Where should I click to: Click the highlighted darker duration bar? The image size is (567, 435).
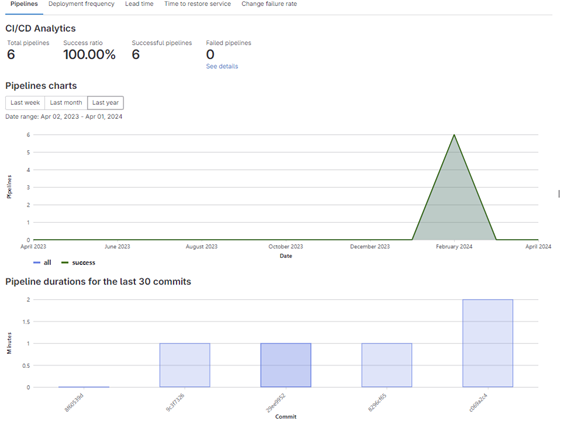tap(286, 365)
